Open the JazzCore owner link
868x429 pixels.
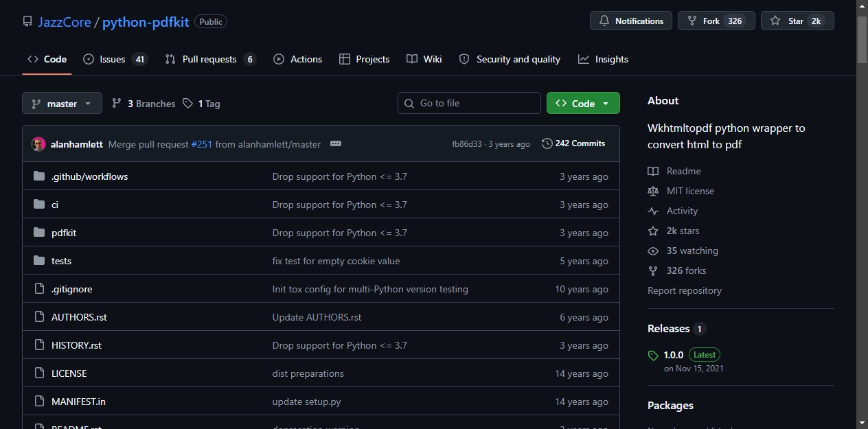[x=65, y=22]
